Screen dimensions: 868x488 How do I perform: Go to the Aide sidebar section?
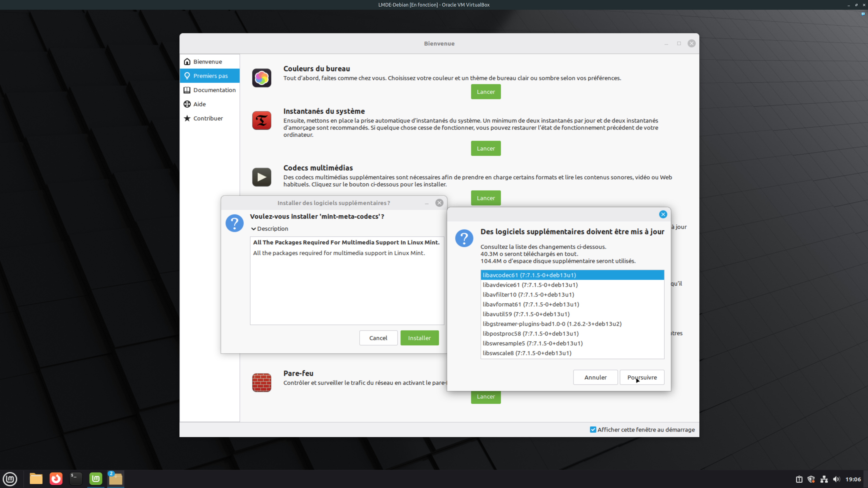click(x=210, y=104)
